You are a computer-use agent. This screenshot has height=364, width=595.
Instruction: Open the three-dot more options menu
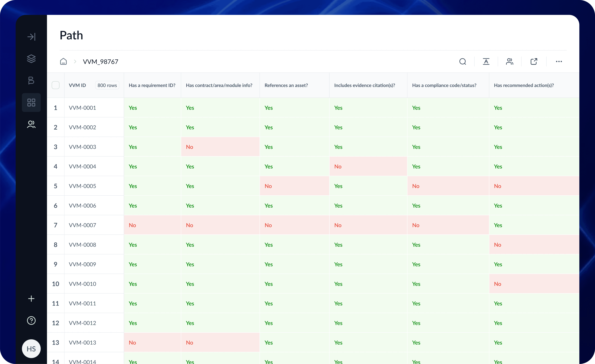pos(559,62)
